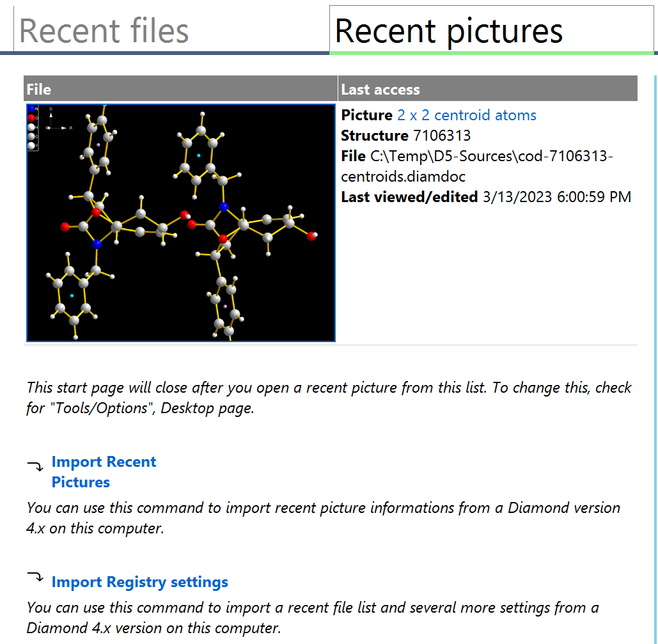Click the a-axis arrow of the orientation indicator
The image size is (658, 644).
(x=63, y=128)
